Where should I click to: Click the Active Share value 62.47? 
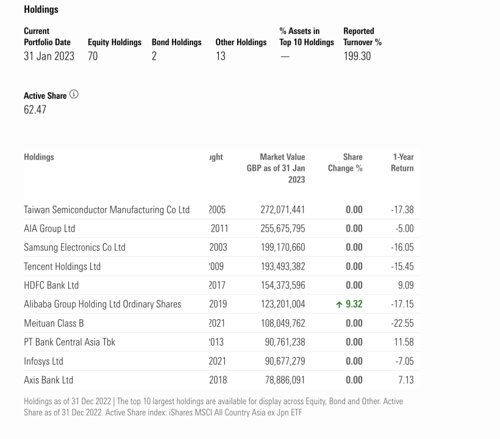pos(35,110)
